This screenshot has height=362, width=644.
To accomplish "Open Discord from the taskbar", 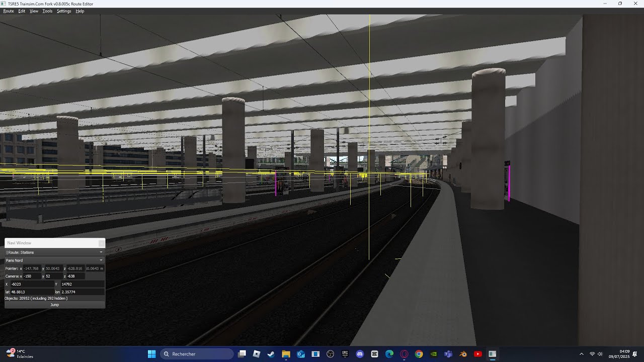I will pos(360,354).
